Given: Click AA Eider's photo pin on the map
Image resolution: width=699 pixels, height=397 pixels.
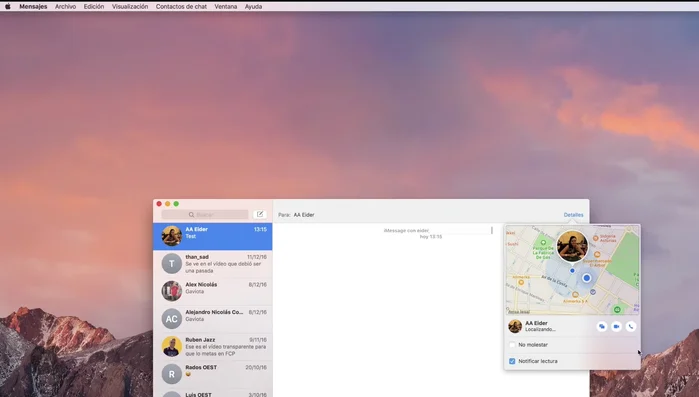Looking at the screenshot, I should tap(572, 246).
